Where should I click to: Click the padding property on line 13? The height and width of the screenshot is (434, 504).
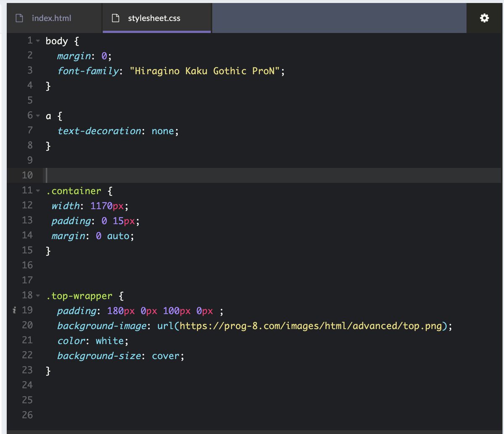71,221
